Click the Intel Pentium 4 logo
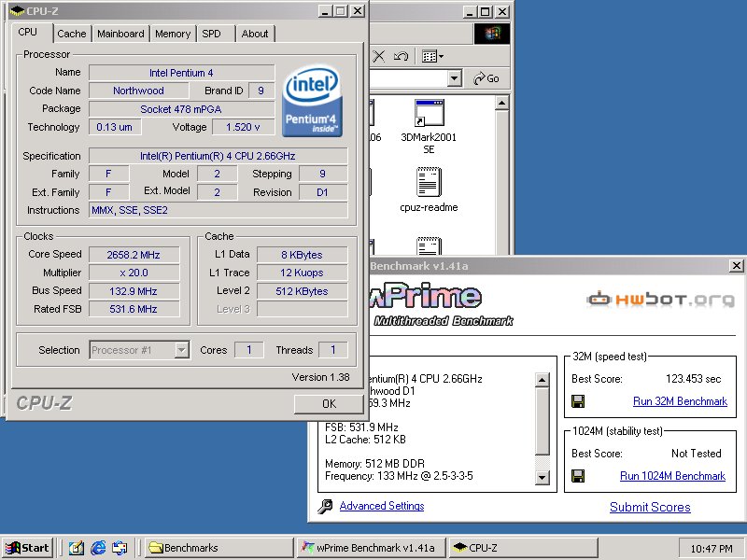 click(x=312, y=101)
